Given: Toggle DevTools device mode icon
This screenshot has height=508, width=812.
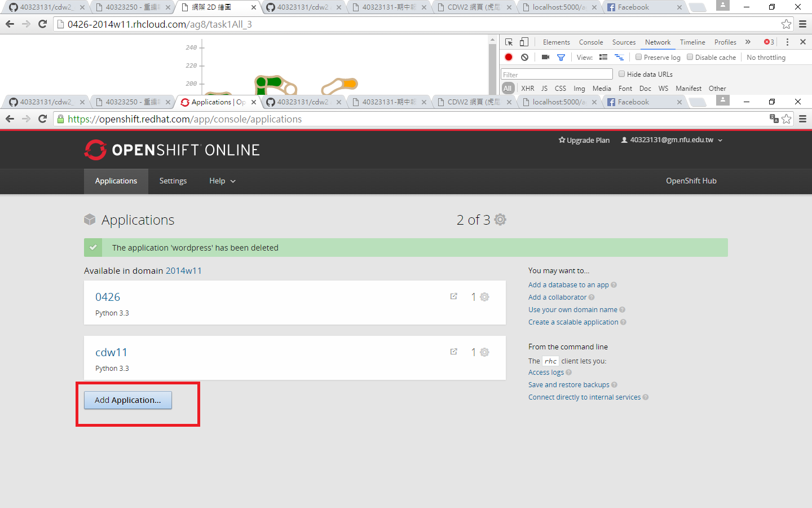Looking at the screenshot, I should pyautogui.click(x=524, y=42).
